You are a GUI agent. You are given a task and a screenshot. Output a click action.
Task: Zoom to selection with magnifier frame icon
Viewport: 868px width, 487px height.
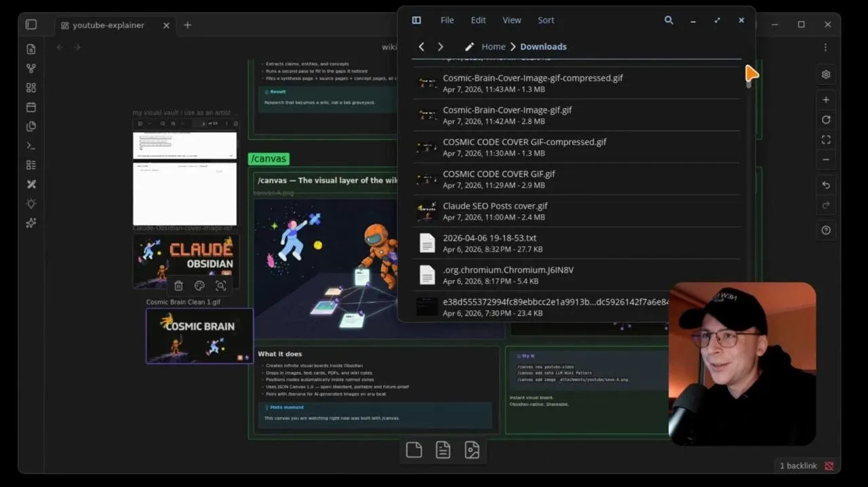[x=220, y=286]
